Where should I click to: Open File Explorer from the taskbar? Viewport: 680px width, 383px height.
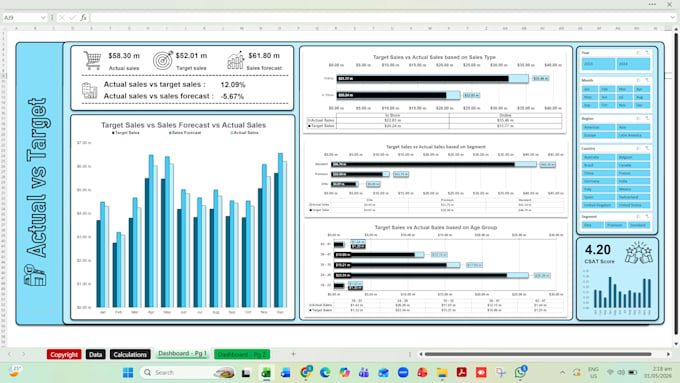coord(442,373)
